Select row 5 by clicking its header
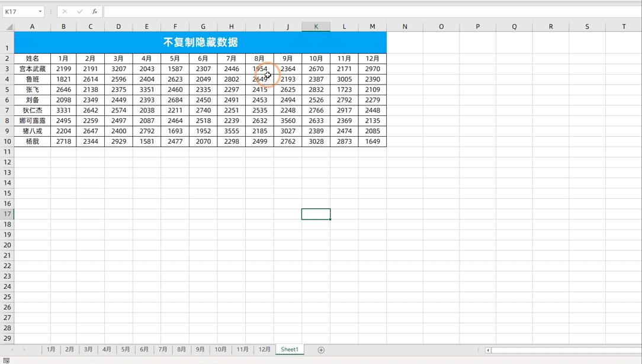 point(7,89)
